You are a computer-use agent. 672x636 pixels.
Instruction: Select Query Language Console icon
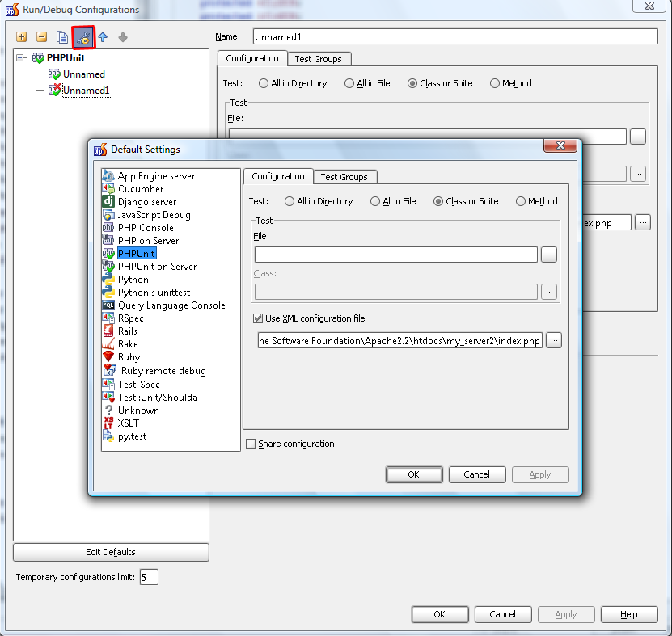pos(108,305)
